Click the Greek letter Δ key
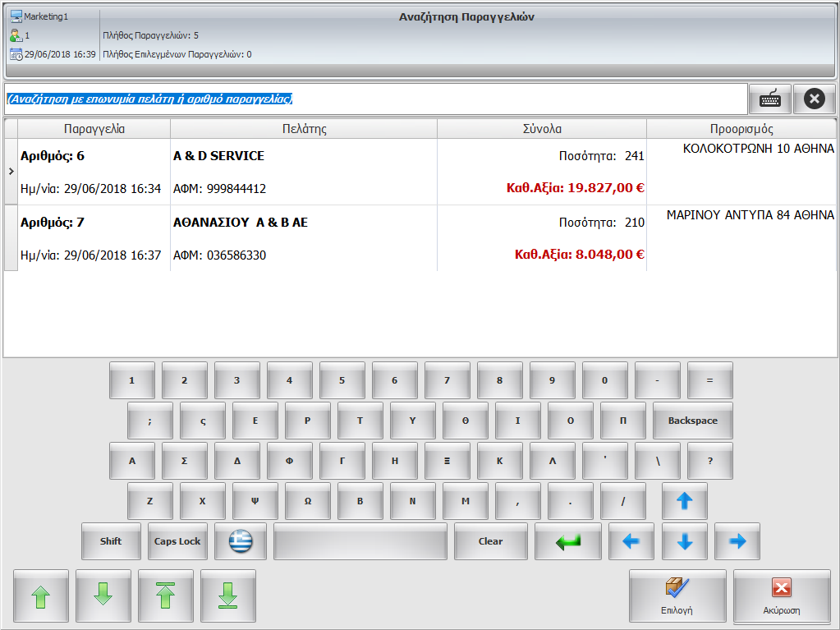840x630 pixels. (236, 461)
